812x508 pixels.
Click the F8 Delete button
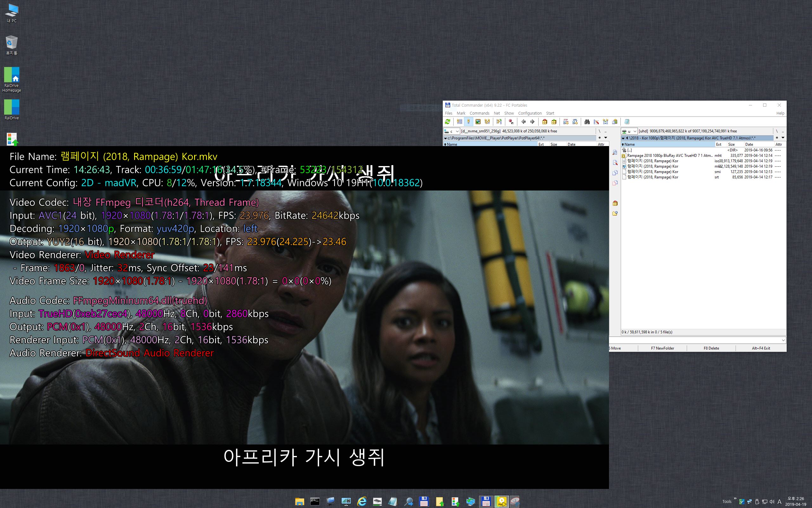[x=711, y=348]
